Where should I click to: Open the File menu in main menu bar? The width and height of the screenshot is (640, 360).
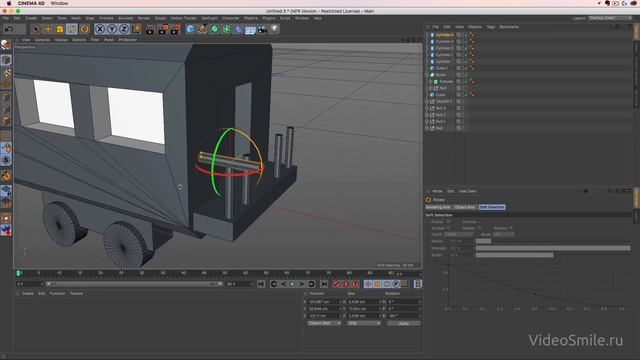pyautogui.click(x=5, y=18)
